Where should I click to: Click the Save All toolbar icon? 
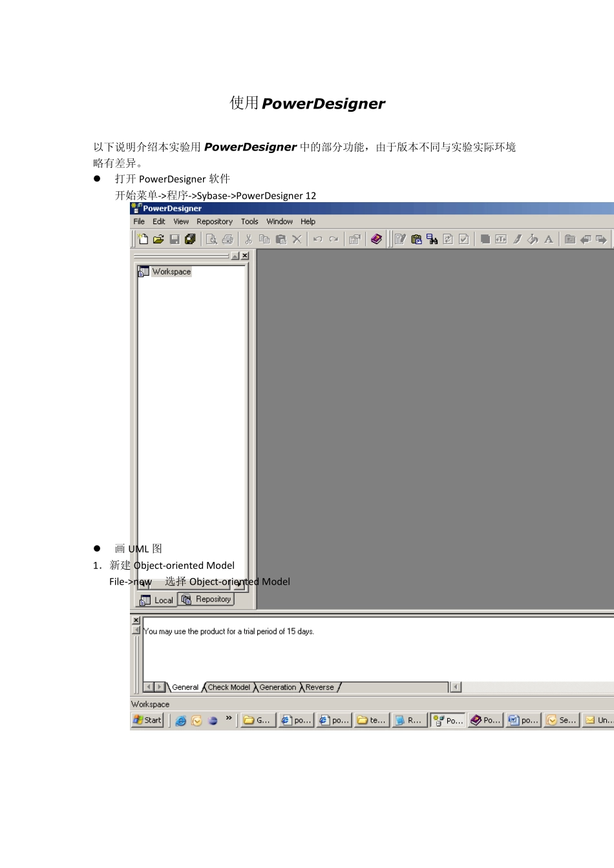pos(190,239)
